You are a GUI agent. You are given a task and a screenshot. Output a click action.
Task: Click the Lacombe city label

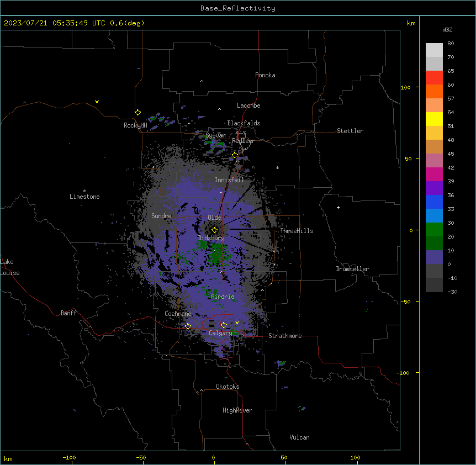coord(248,105)
